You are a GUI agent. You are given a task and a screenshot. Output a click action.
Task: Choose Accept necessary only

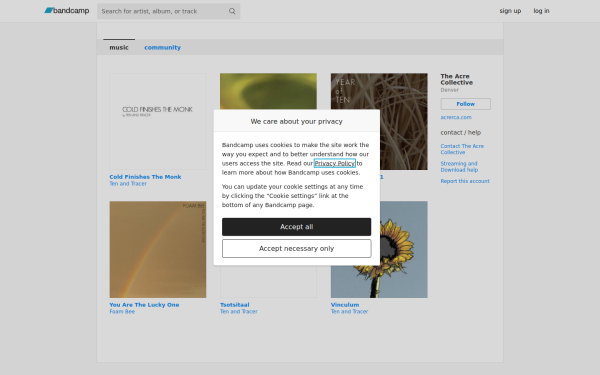tap(297, 248)
